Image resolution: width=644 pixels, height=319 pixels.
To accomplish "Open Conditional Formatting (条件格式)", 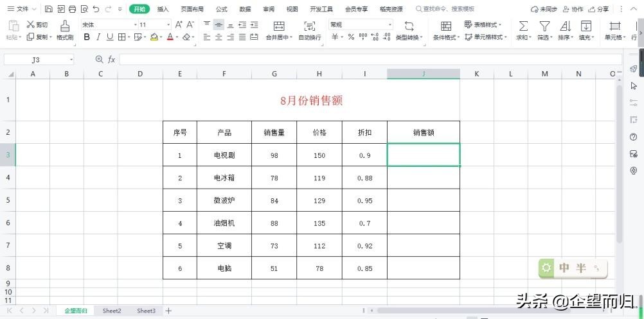I will tap(446, 31).
